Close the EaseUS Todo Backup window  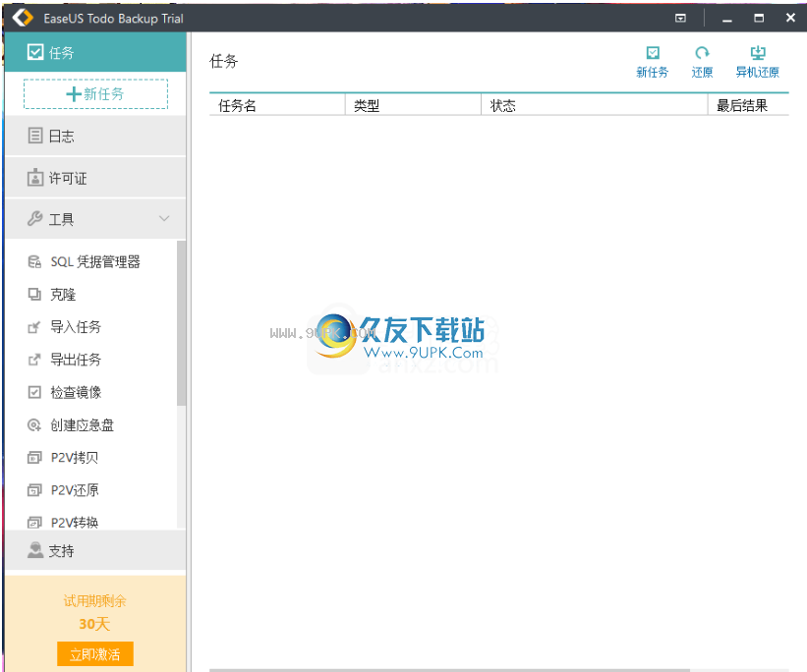(790, 18)
